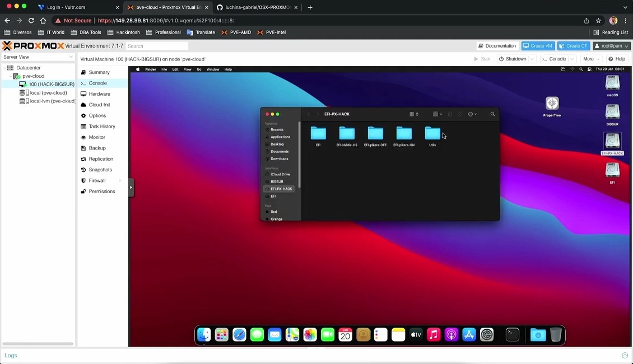Click the Proxmox search field
Image resolution: width=633 pixels, height=364 pixels.
point(156,46)
